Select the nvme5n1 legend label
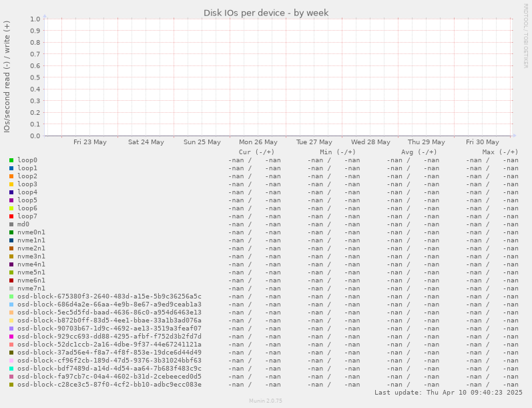Image resolution: width=532 pixels, height=408 pixels. click(x=31, y=272)
